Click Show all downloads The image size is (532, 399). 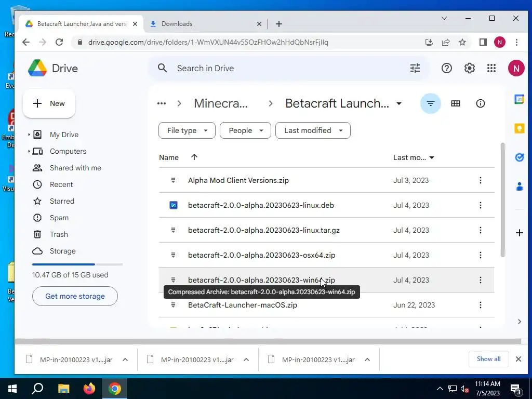point(488,359)
